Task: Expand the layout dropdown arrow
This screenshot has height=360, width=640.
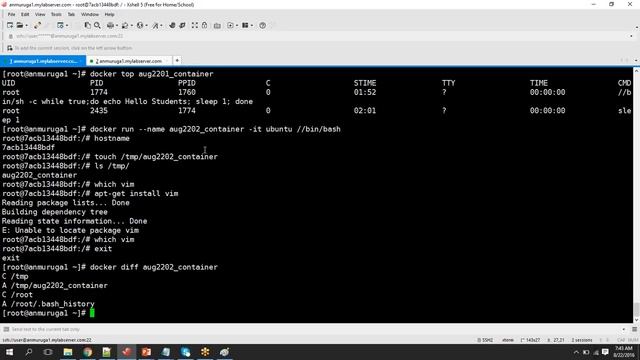Action: pyautogui.click(x=252, y=25)
